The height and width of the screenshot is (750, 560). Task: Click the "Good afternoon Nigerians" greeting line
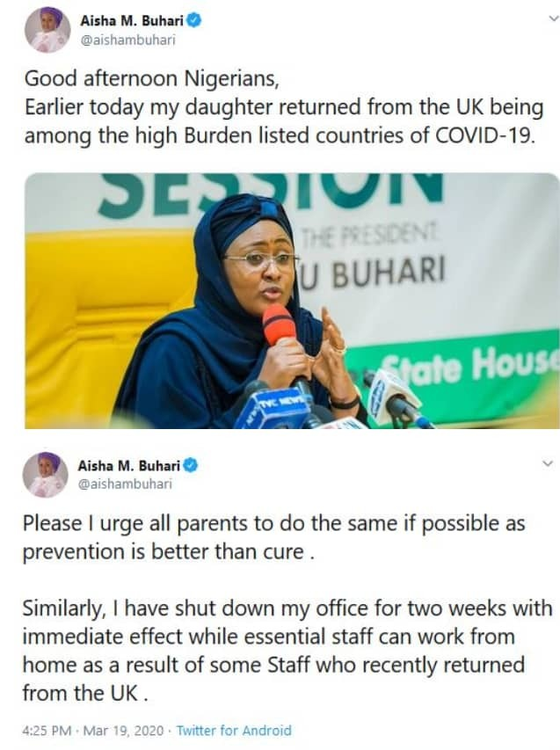tap(150, 78)
